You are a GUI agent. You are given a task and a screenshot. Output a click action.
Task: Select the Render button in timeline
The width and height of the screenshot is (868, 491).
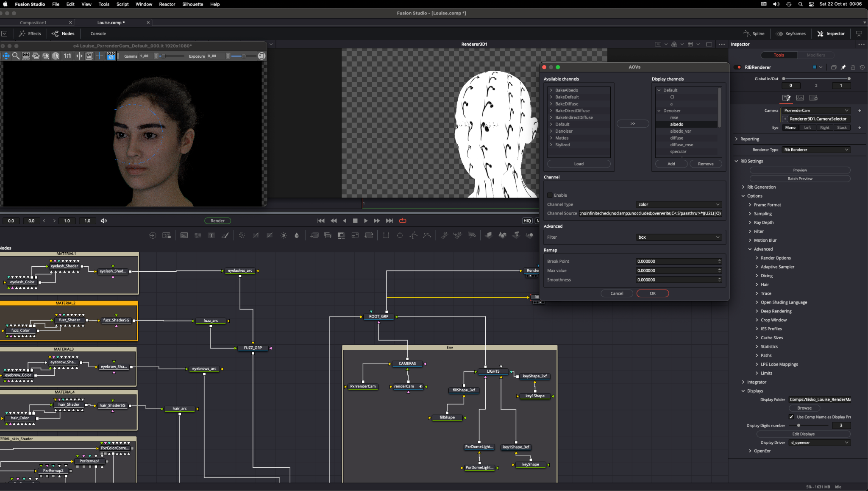[218, 220]
